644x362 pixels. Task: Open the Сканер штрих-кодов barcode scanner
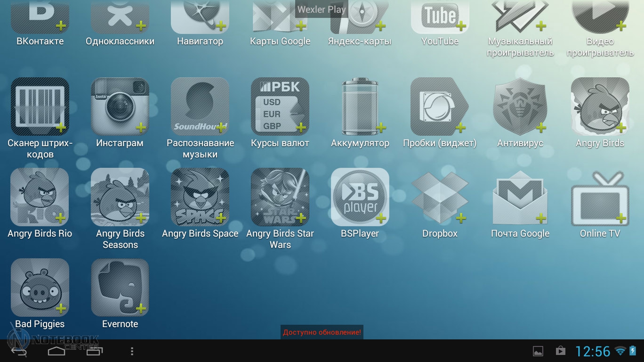pyautogui.click(x=40, y=107)
